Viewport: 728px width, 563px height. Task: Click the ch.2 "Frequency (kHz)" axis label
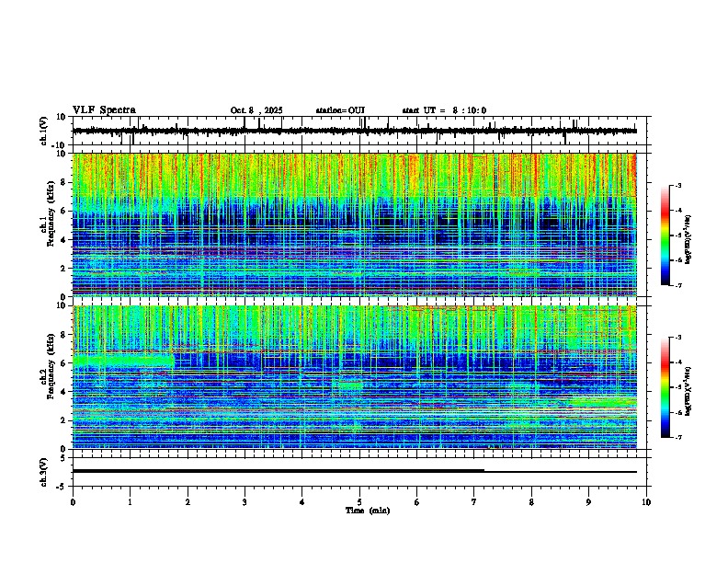pos(51,366)
